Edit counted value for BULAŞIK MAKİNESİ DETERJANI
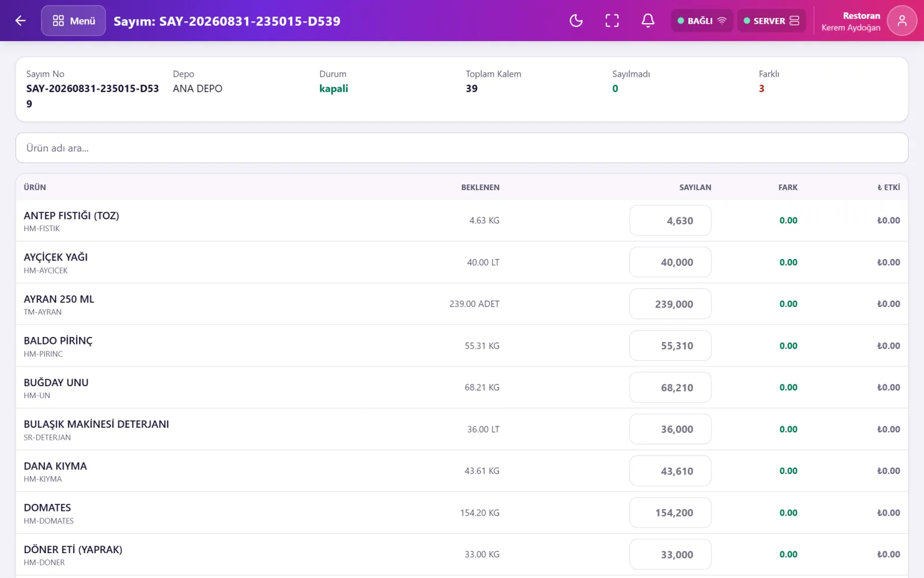This screenshot has width=924, height=578. tap(670, 429)
